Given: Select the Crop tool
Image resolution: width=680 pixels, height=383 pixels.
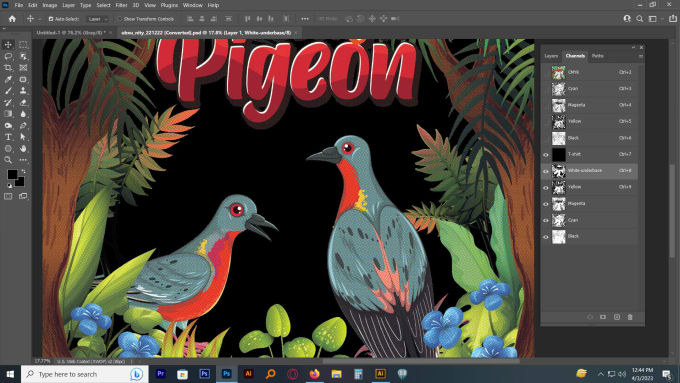Looking at the screenshot, I should point(8,68).
